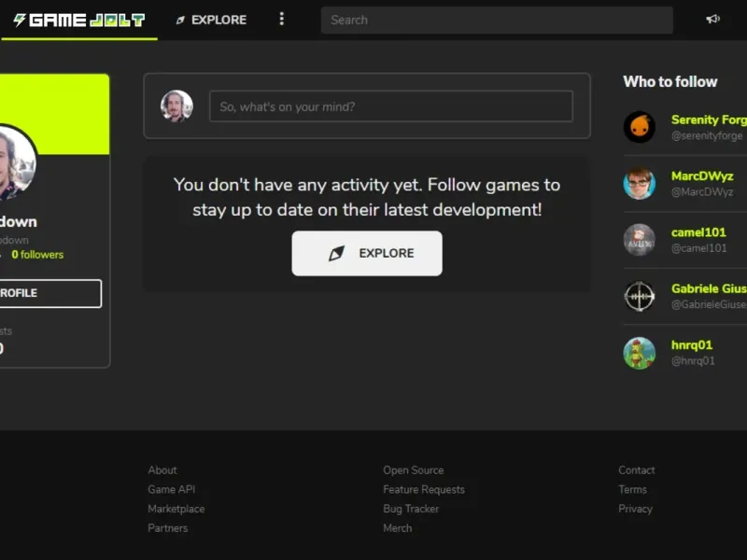Click the 'Who to follow' heading
This screenshot has height=560, width=747.
click(x=670, y=81)
